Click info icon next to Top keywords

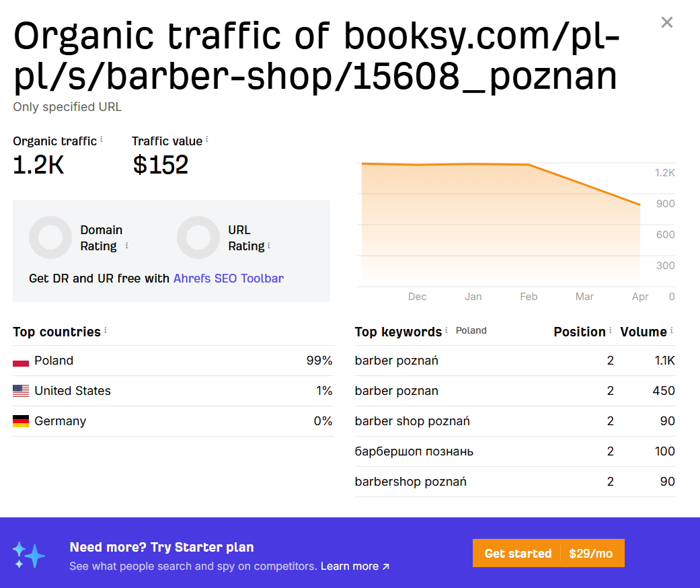point(446,330)
